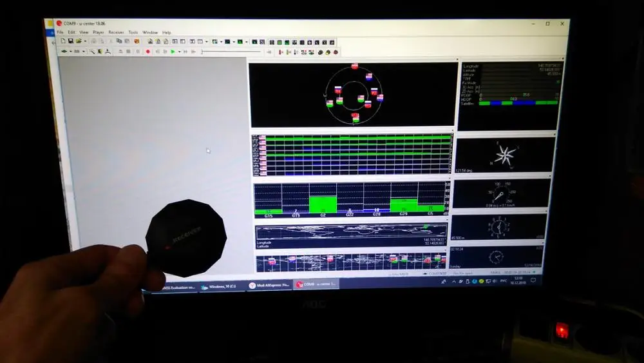Click the Paste toolbar icon
Viewport: 644px width, 363px height.
[x=128, y=41]
